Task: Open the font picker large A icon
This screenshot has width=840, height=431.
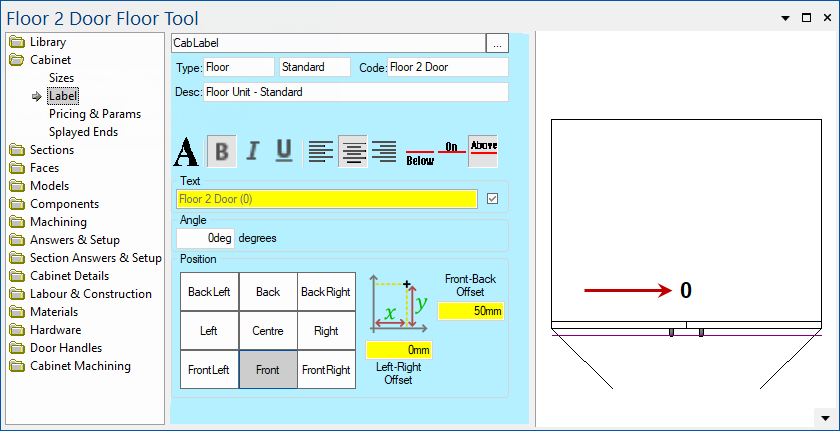Action: (186, 152)
